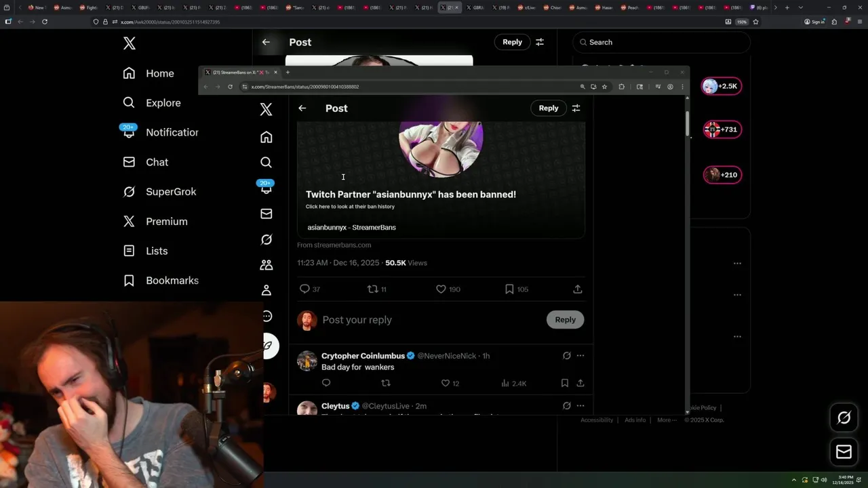Click the +210 reward badge on right
The width and height of the screenshot is (868, 488).
pyautogui.click(x=722, y=175)
